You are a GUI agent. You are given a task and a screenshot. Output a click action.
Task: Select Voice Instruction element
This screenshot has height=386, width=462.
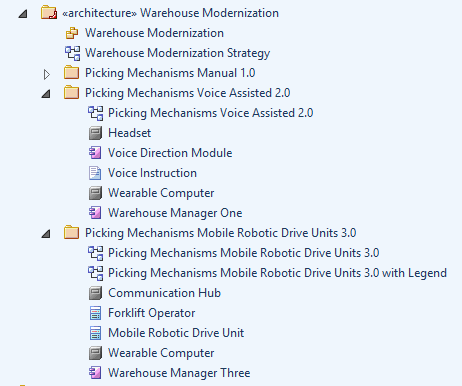pyautogui.click(x=152, y=173)
